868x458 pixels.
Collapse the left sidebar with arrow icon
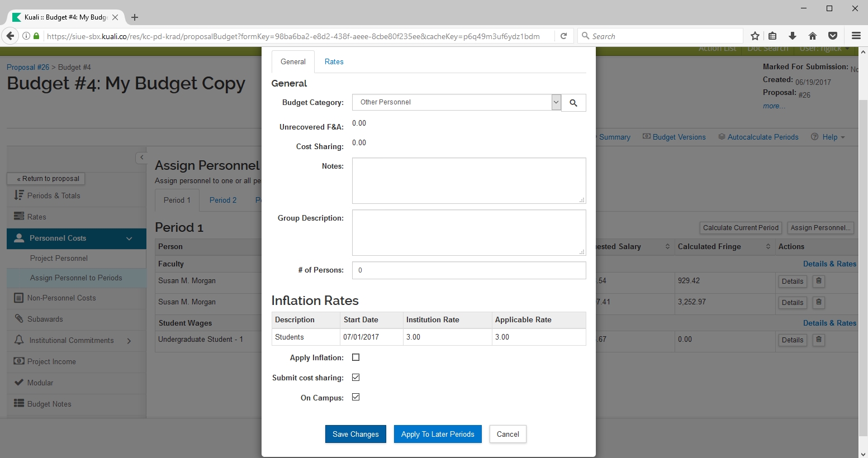coord(141,158)
